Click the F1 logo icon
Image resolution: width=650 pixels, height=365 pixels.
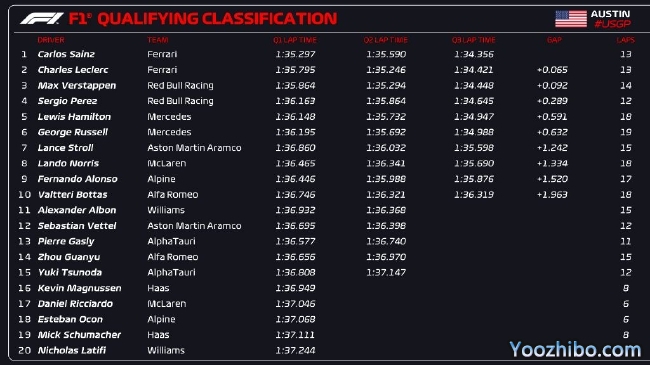(x=41, y=19)
